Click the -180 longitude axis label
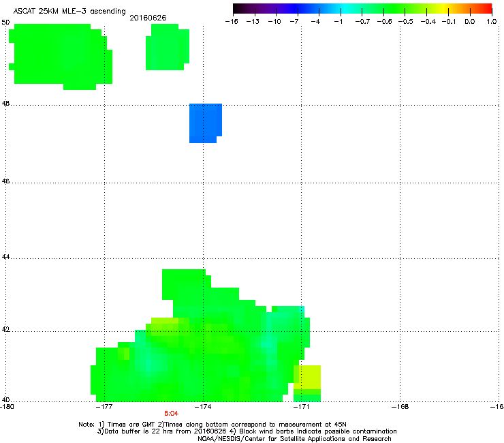Screen dimensions: 504x443 click(x=7, y=407)
